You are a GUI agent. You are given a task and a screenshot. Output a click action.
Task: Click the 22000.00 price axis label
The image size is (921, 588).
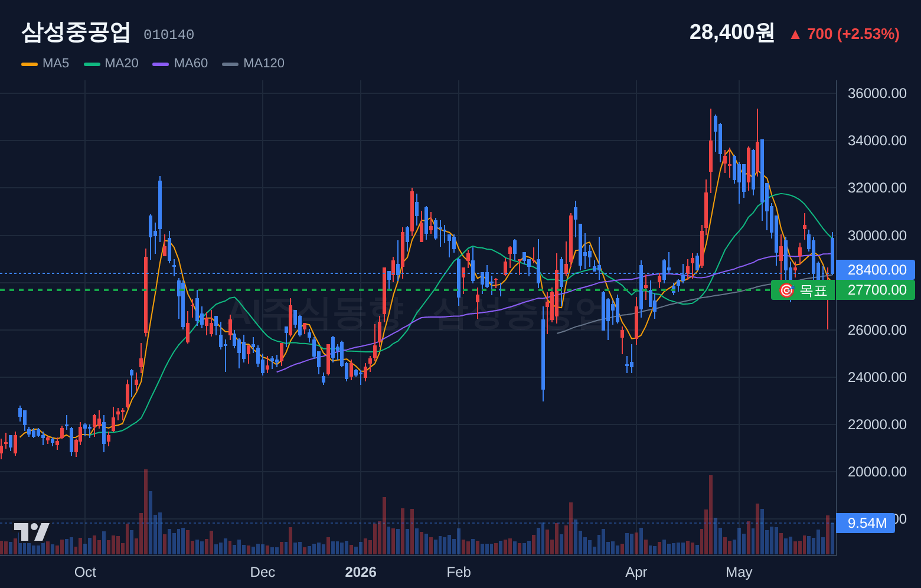877,424
